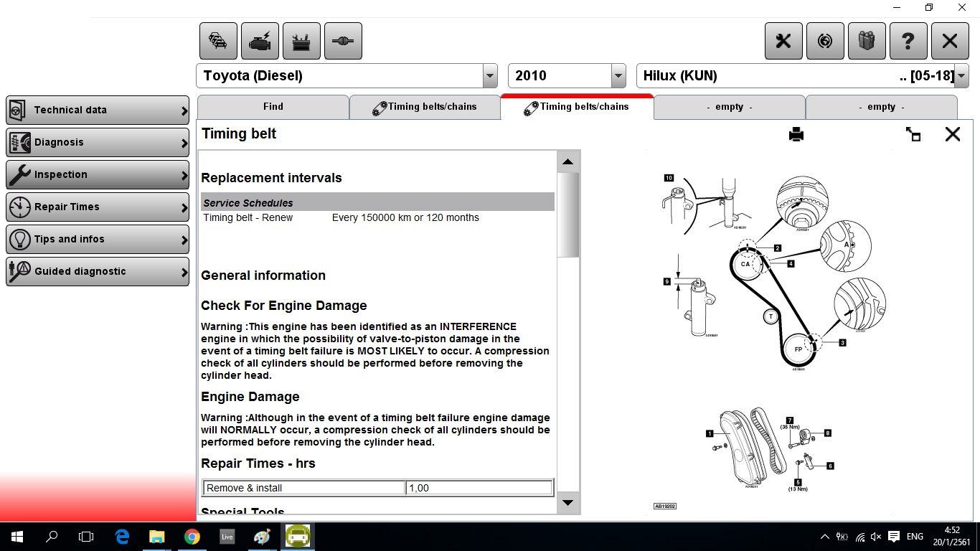Select the first empty tab

(730, 107)
